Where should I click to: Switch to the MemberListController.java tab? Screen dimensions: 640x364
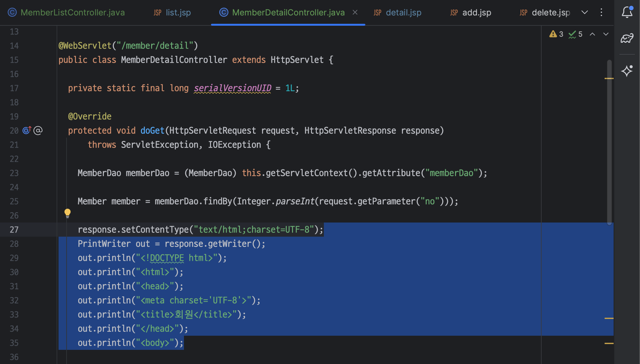72,12
